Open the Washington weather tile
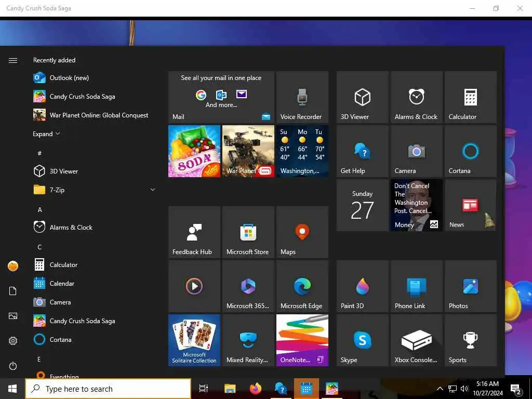 tap(302, 151)
